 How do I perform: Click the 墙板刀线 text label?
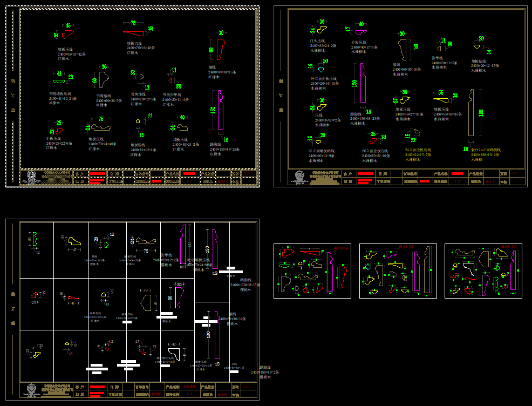point(134,44)
